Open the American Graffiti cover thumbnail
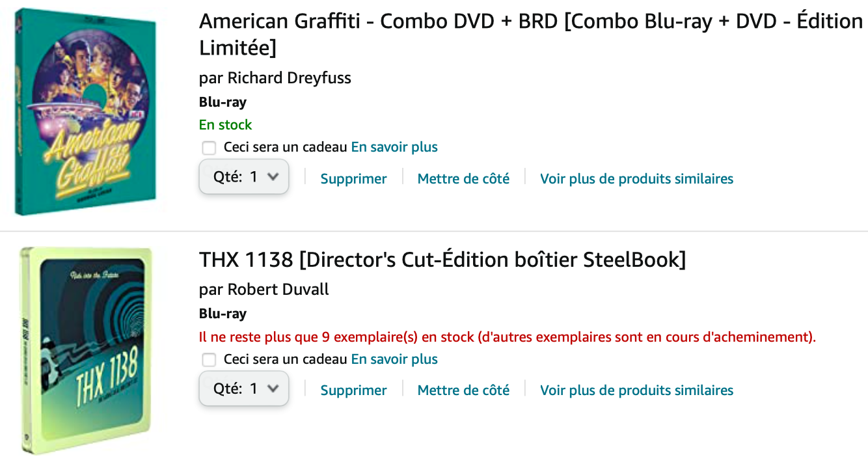Image resolution: width=868 pixels, height=466 pixels. click(x=86, y=111)
